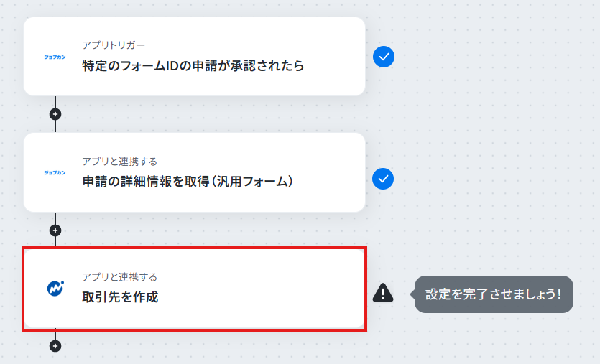
Task: Select the second flow card for Jobcan details
Action: (195, 172)
